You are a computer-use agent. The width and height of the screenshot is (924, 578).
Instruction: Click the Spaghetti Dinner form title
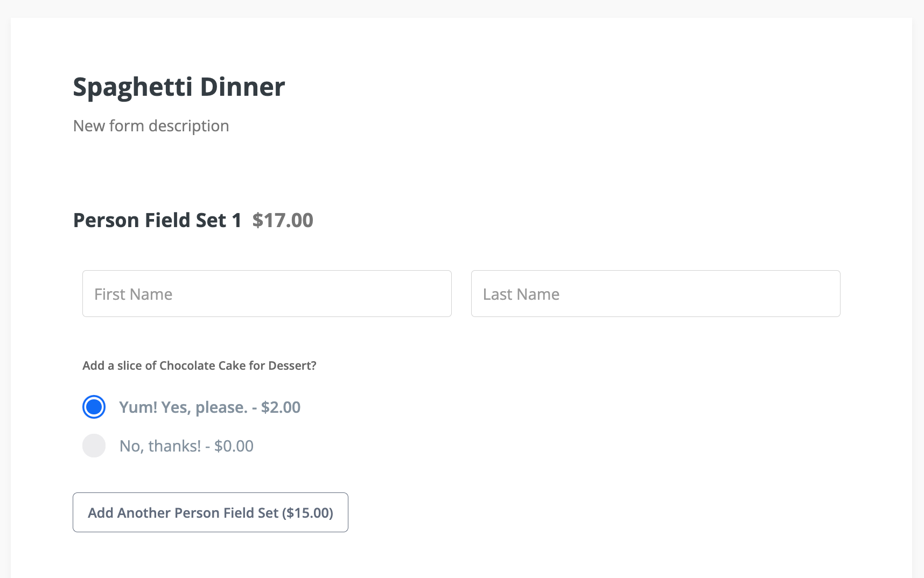(x=179, y=86)
